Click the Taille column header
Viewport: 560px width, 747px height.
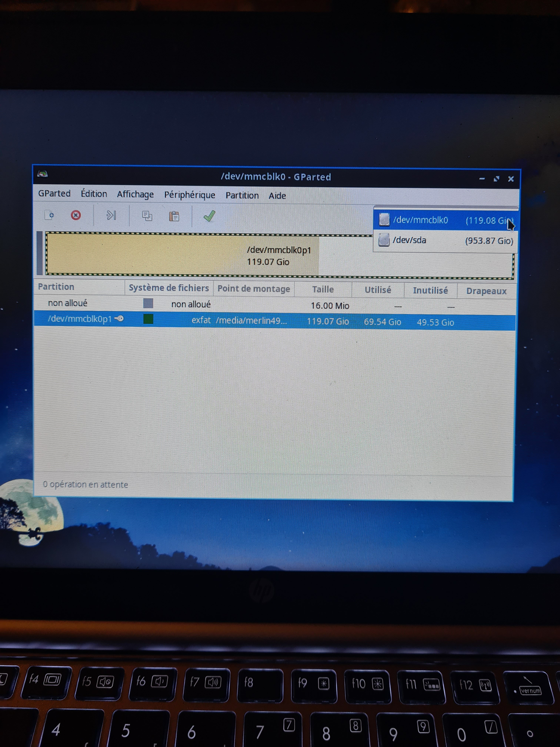[323, 289]
